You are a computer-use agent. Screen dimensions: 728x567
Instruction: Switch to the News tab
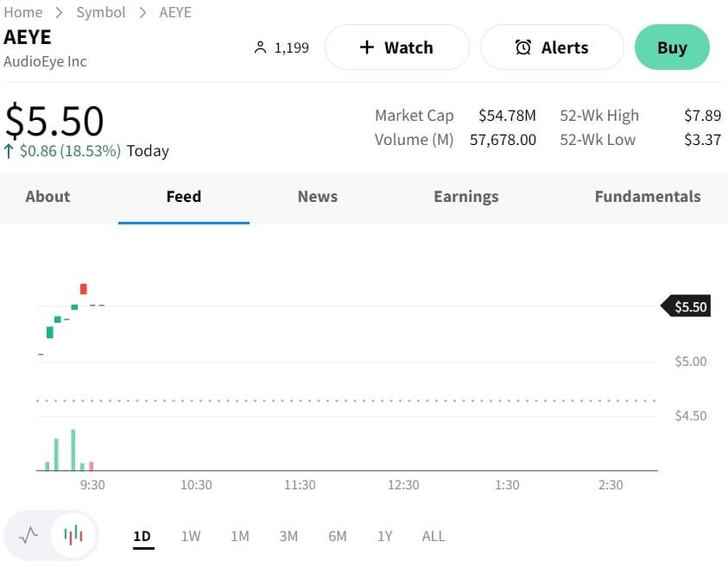tap(317, 197)
